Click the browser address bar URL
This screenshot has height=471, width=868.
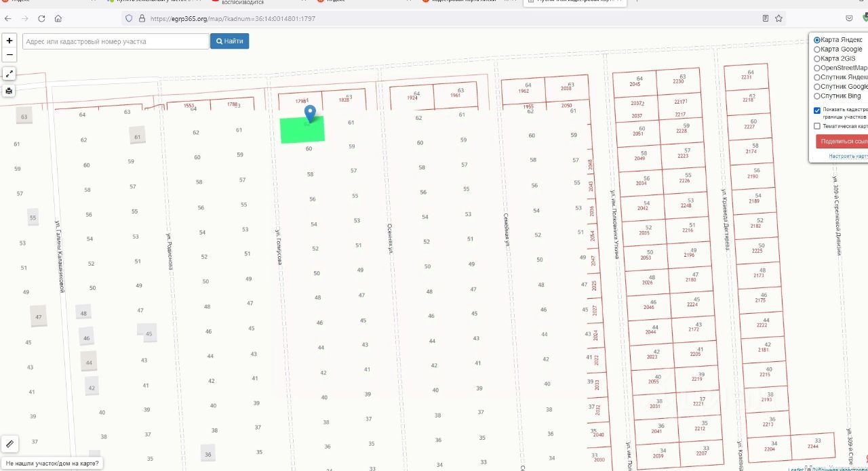click(233, 18)
